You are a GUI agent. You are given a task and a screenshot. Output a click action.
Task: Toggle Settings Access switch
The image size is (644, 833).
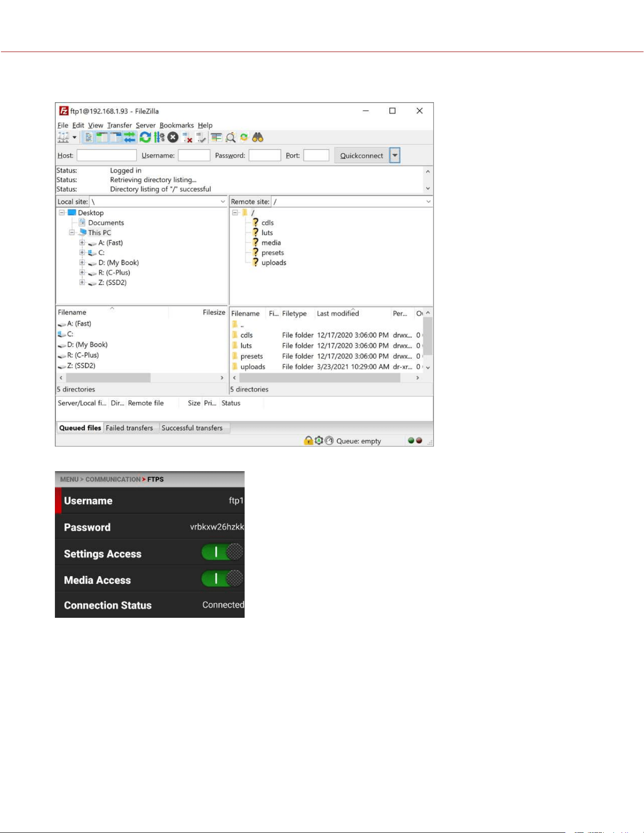point(222,552)
